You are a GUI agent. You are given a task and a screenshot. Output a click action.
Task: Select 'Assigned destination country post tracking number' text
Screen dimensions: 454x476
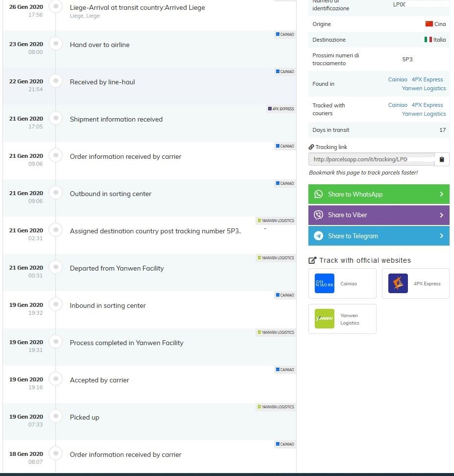(148, 231)
